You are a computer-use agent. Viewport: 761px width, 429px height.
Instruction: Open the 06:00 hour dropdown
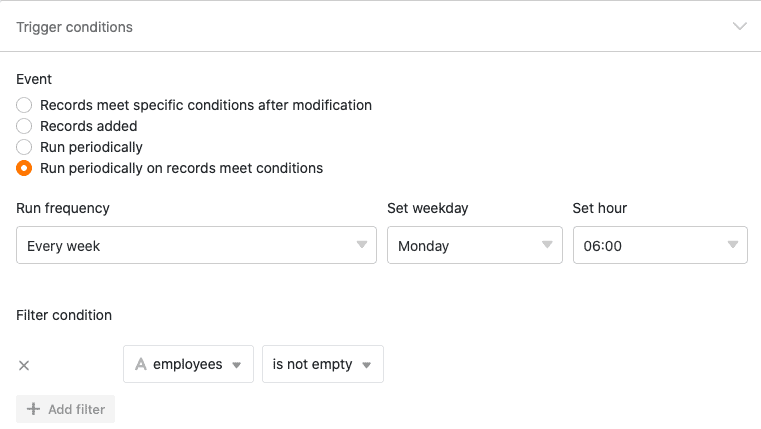[660, 245]
